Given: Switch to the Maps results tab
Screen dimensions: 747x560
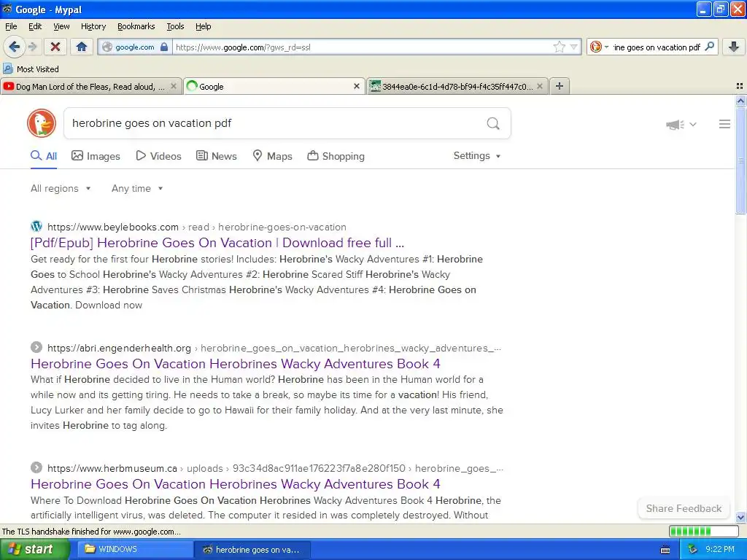Looking at the screenshot, I should tap(272, 156).
